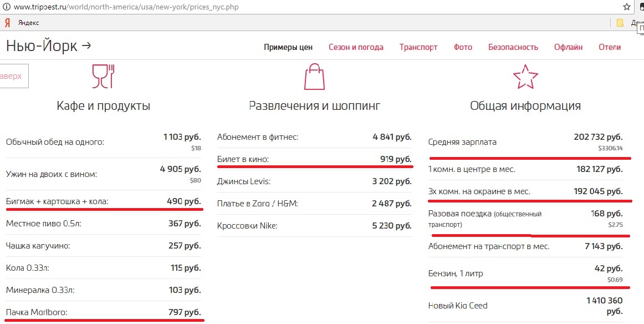This screenshot has width=644, height=324.
Task: Open the Безопасность link
Action: tap(513, 47)
